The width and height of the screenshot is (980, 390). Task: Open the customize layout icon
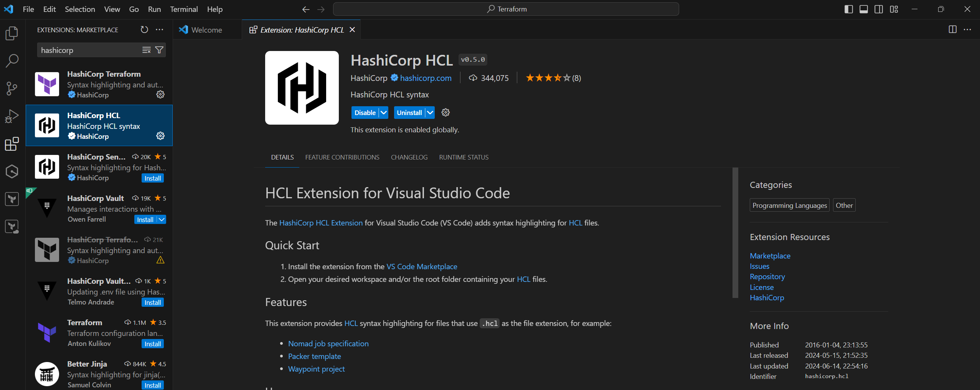[x=894, y=9]
